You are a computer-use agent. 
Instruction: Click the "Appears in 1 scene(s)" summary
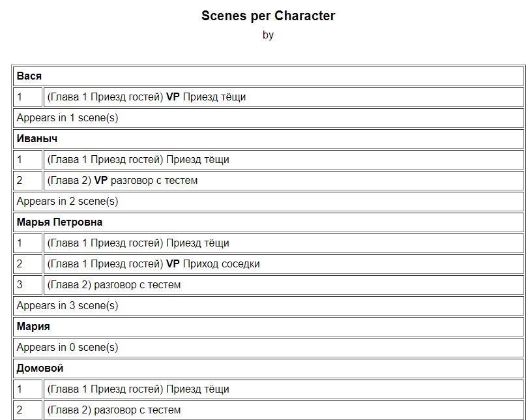67,118
